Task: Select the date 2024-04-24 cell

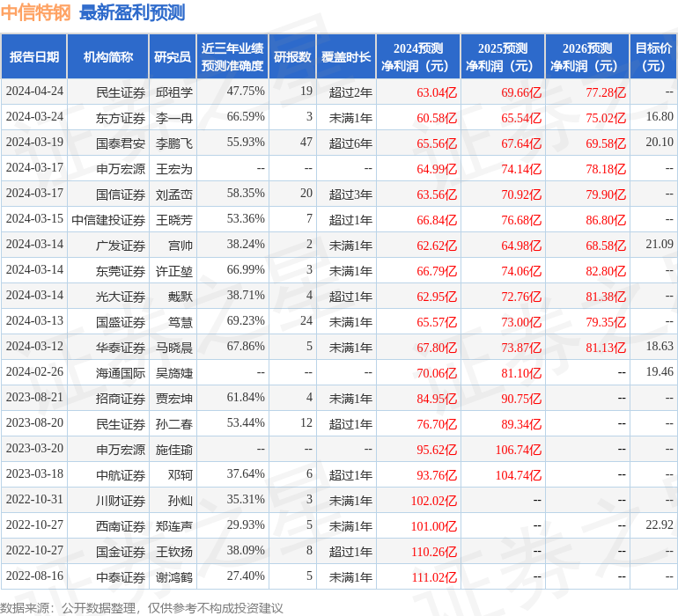Action: tap(34, 92)
